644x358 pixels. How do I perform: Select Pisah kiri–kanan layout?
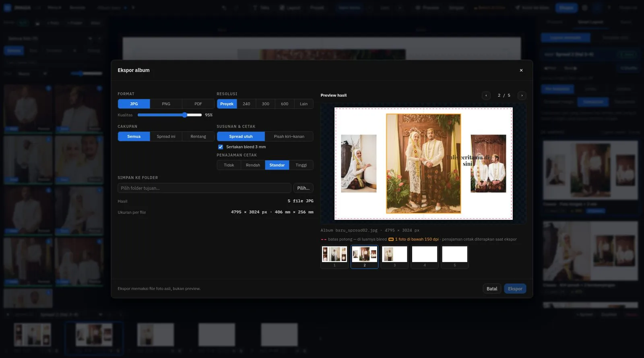[x=289, y=137]
